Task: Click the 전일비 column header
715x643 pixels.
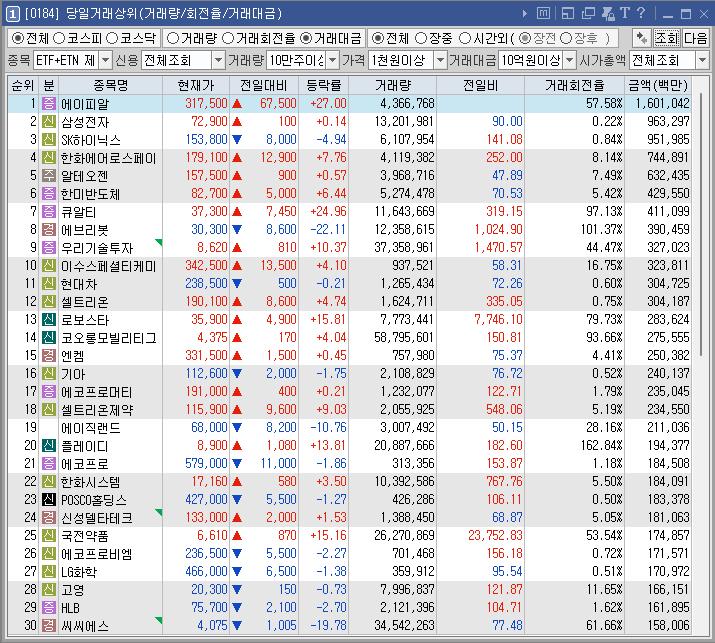Action: click(x=481, y=85)
